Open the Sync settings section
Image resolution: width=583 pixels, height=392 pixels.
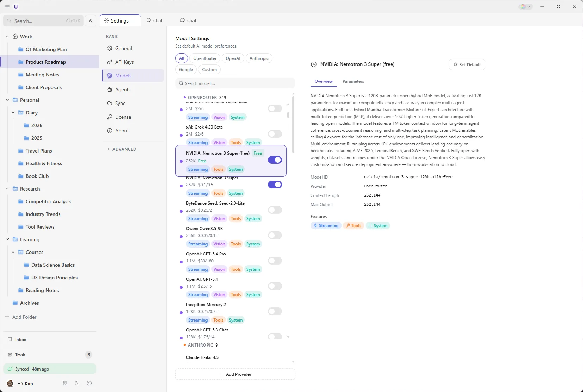coord(120,103)
